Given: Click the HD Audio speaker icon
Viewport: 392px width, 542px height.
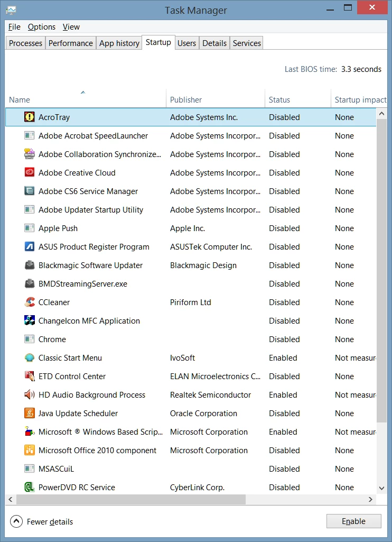Looking at the screenshot, I should point(30,395).
